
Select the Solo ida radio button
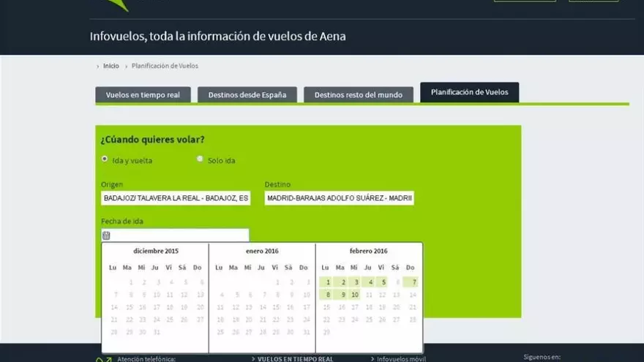click(x=200, y=159)
